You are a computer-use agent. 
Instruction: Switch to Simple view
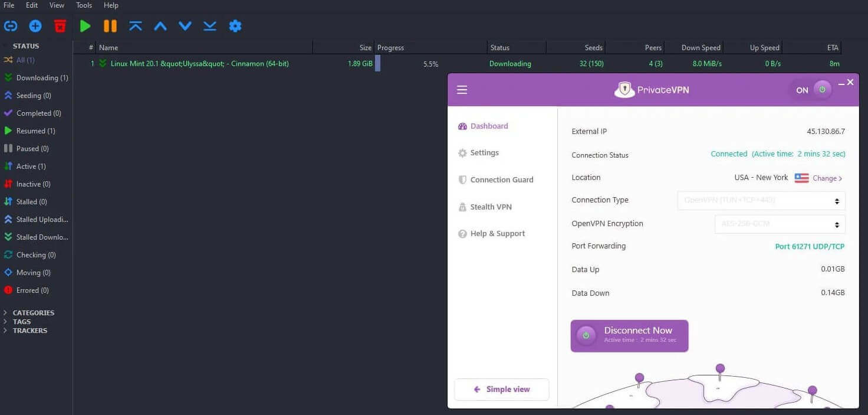tap(502, 390)
